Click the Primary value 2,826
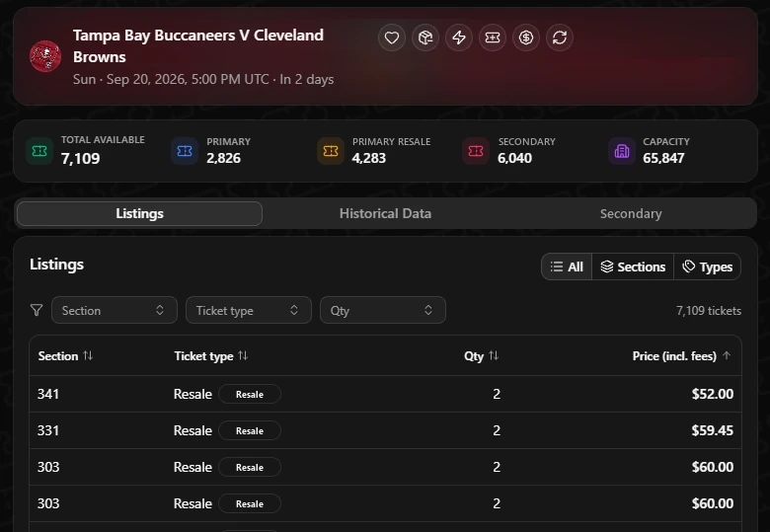Viewport: 770px width, 532px height. coord(223,158)
